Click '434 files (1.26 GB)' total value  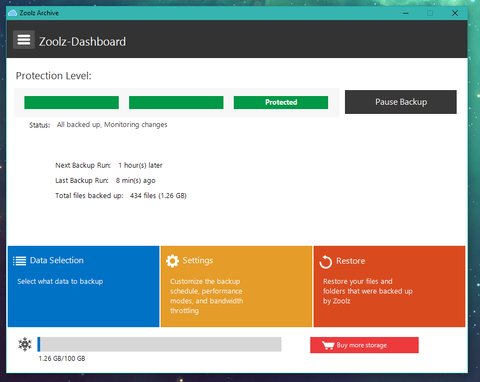click(x=158, y=196)
